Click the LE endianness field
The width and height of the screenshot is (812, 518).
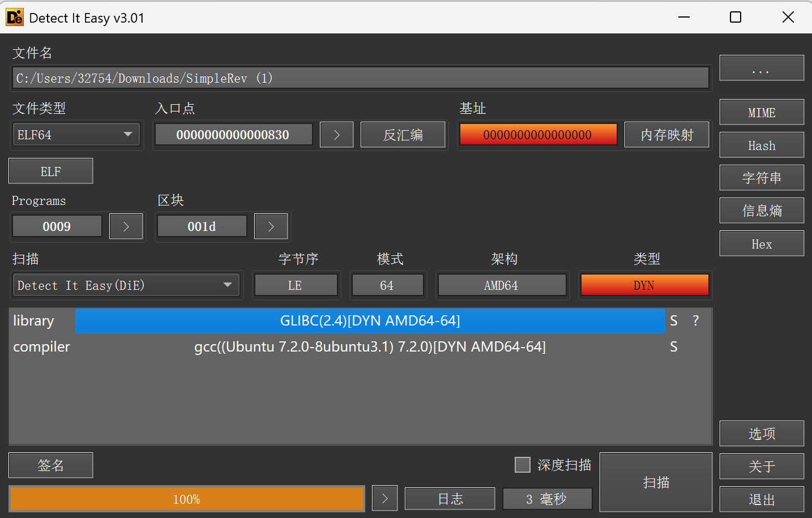point(296,285)
